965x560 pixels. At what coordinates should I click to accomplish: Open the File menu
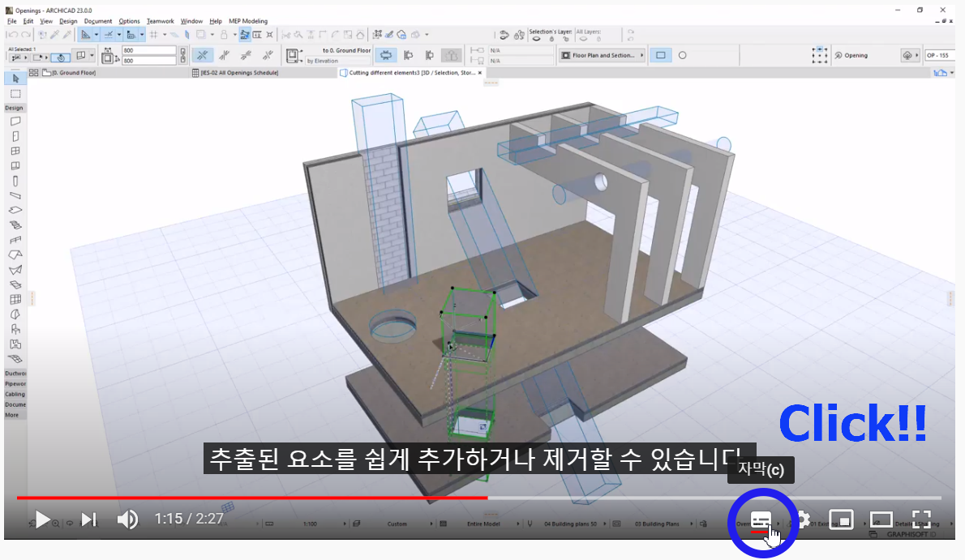pos(11,21)
